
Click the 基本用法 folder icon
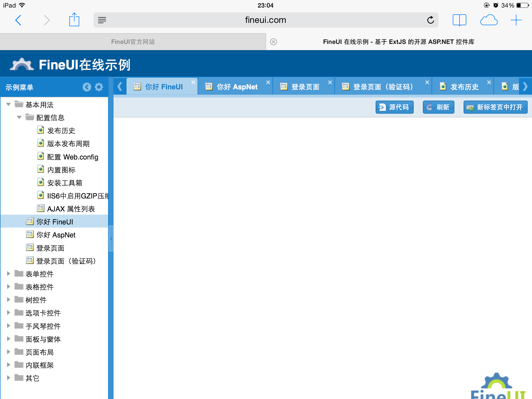point(19,104)
